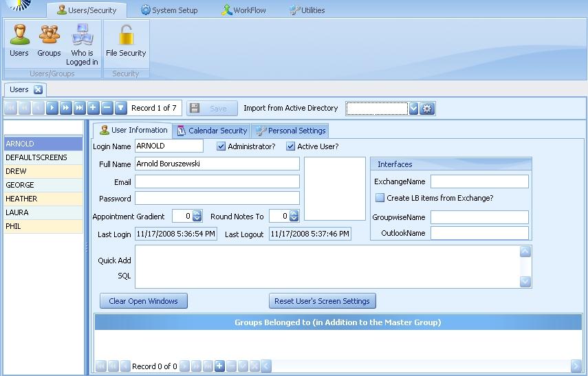588x376 pixels.
Task: Open the WorkFlow ribbon tab
Action: (x=243, y=10)
